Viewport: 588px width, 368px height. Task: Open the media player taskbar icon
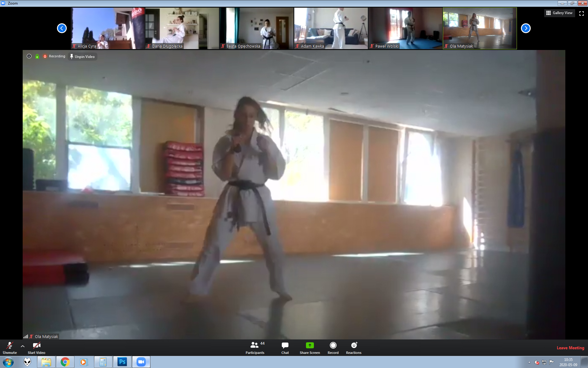pos(84,362)
